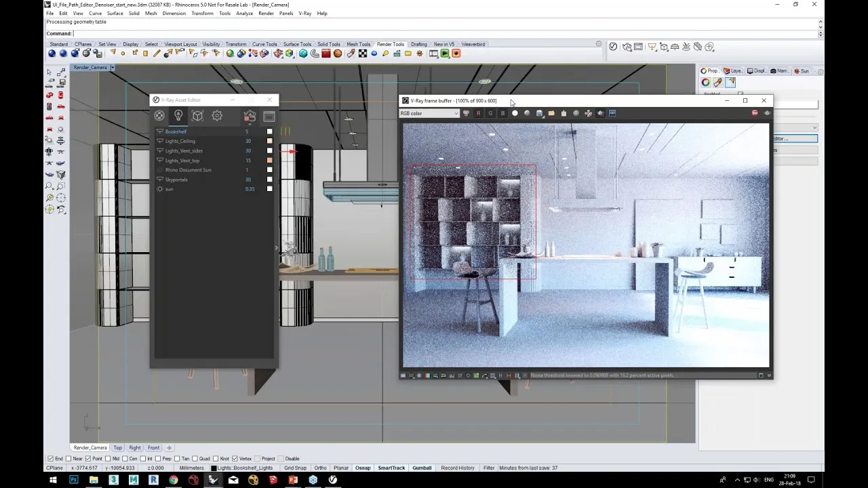The width and height of the screenshot is (868, 488).
Task: Click the Lights_Vent_top orange color swatch
Action: tap(269, 161)
